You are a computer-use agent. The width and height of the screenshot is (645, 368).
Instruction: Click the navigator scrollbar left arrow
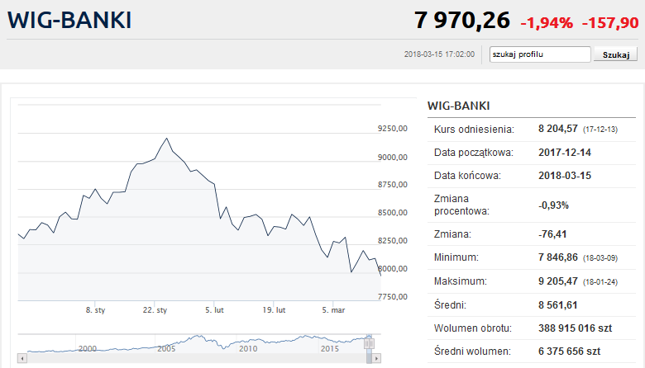click(x=22, y=358)
